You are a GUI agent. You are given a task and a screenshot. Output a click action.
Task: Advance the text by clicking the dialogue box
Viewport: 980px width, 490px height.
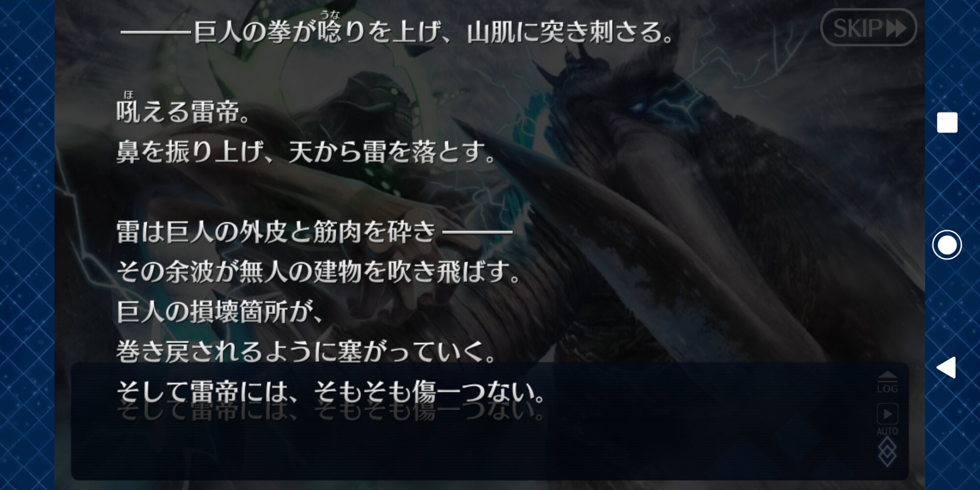pos(490,421)
